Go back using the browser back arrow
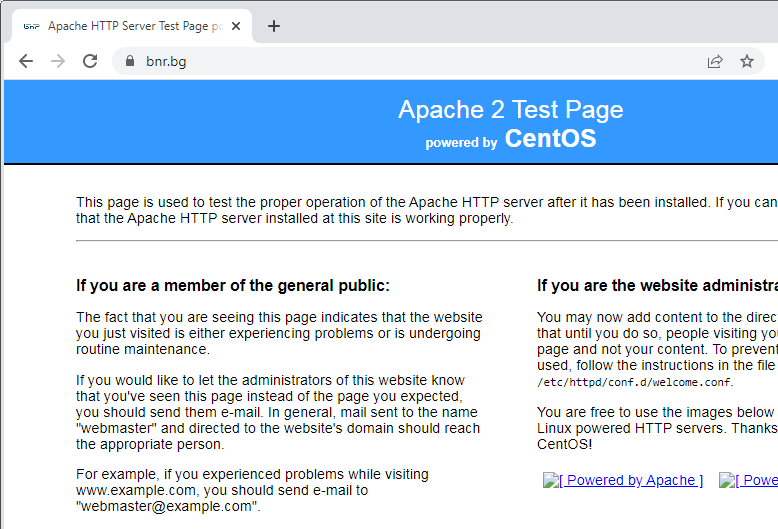Screen dimensions: 778x529 [x=26, y=61]
